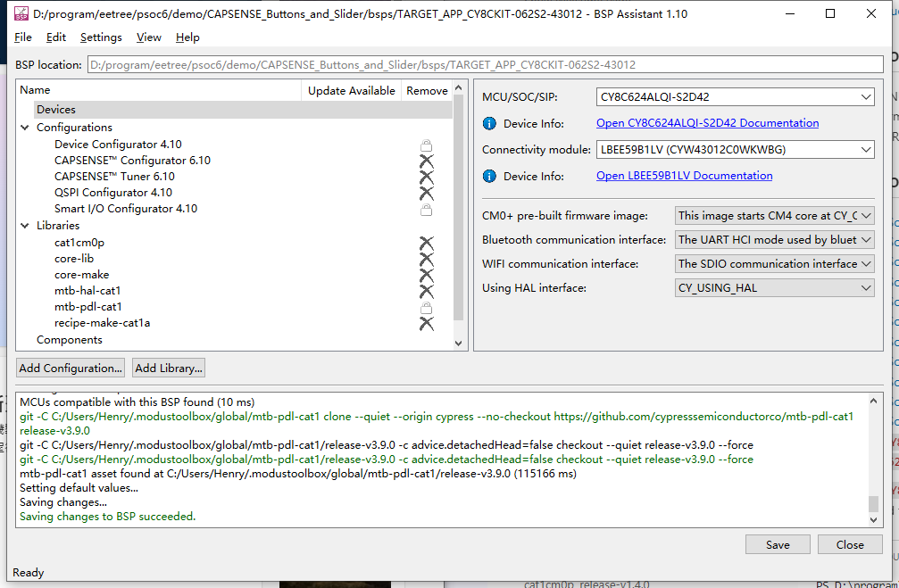Click the Remove column header
This screenshot has height=588, width=899.
coord(427,90)
